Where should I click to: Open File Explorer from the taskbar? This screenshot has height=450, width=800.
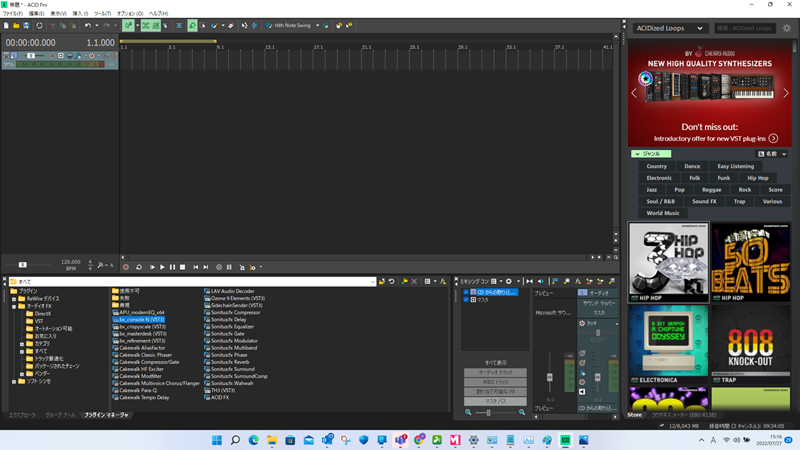(x=272, y=440)
